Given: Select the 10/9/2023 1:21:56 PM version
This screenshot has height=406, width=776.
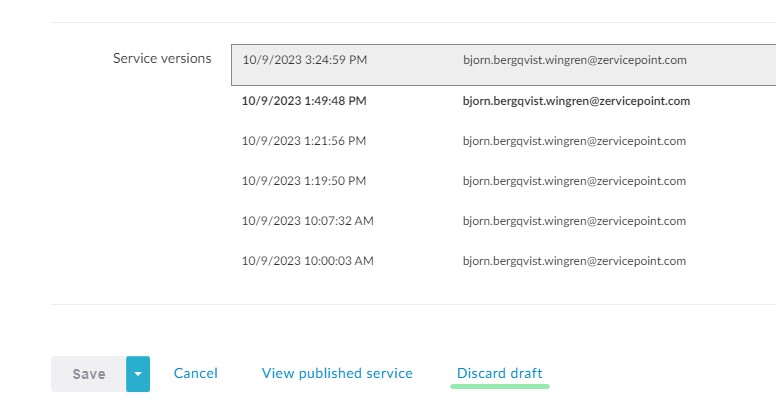Looking at the screenshot, I should (304, 141).
